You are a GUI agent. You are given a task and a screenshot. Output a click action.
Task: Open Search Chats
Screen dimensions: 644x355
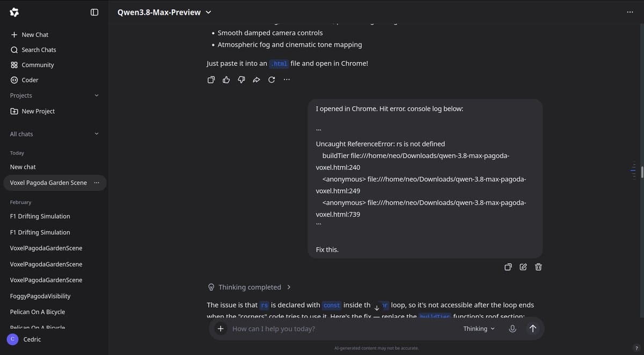[33, 49]
